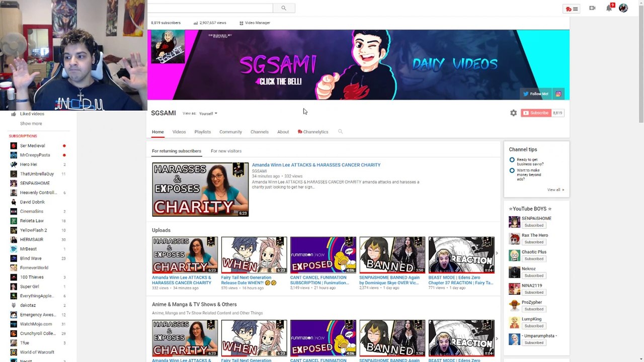The height and width of the screenshot is (362, 644).
Task: Switch to the About tab
Action: (283, 132)
